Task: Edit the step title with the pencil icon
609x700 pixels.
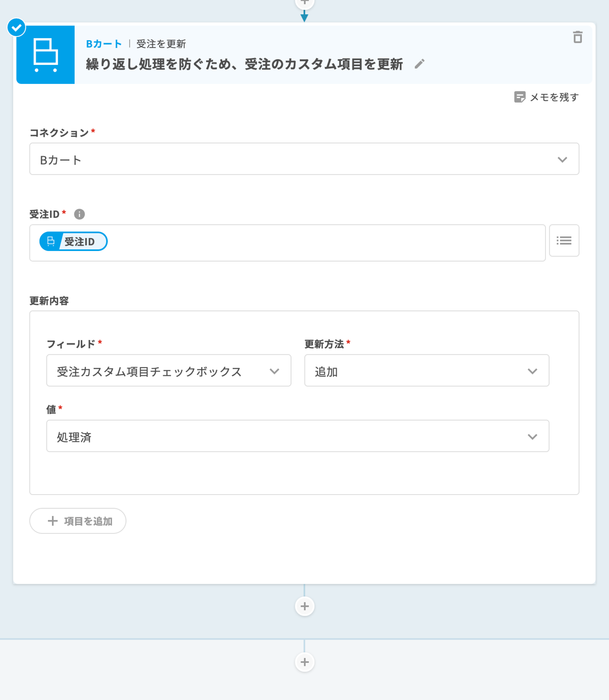Action: click(419, 64)
